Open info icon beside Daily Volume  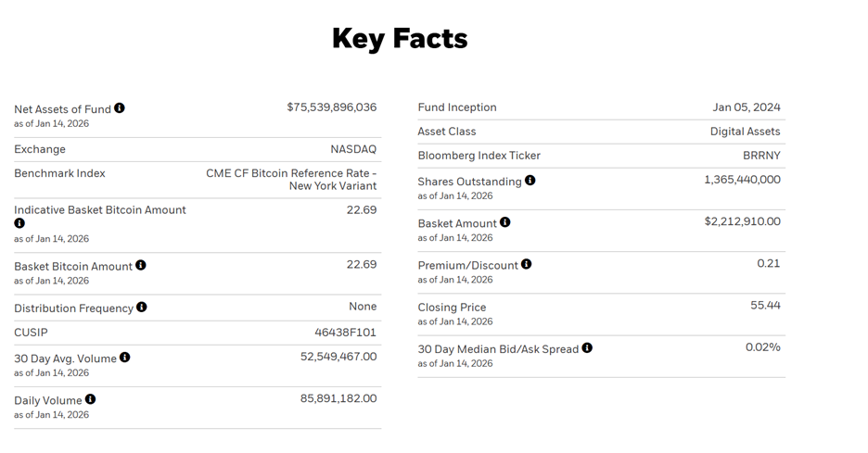click(91, 399)
